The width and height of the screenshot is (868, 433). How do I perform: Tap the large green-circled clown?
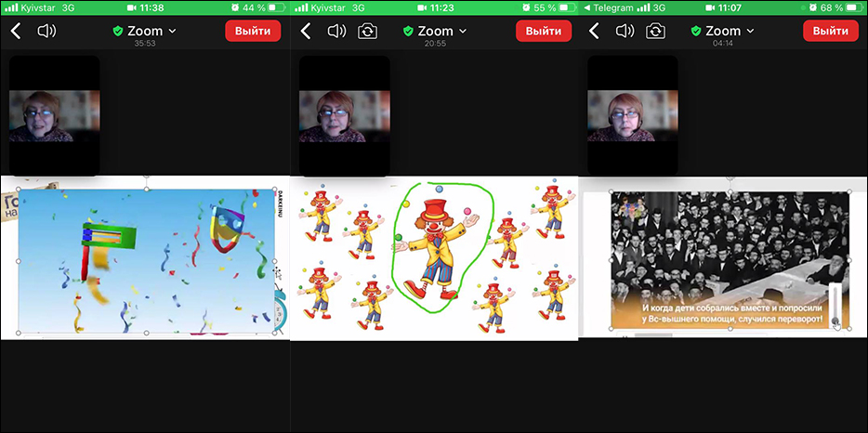click(x=435, y=243)
